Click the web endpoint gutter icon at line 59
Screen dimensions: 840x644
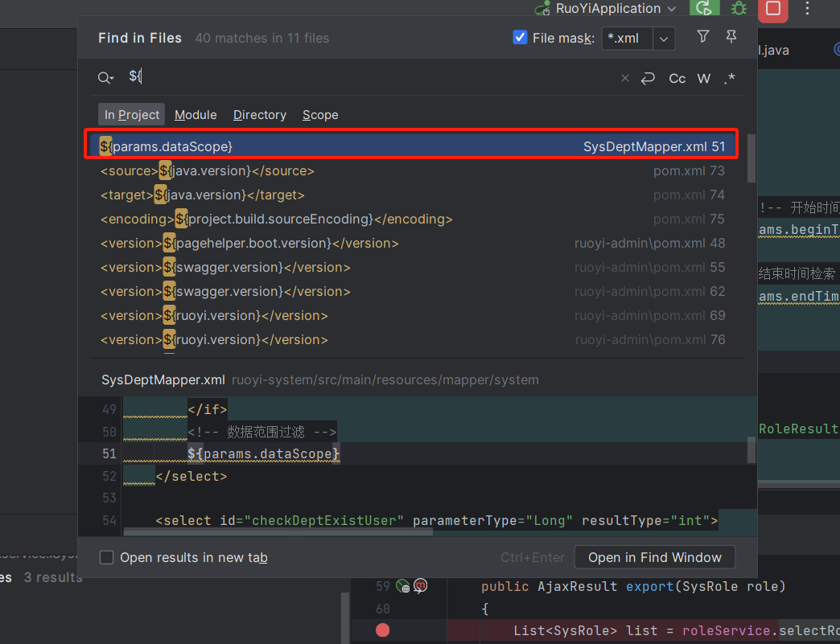pos(403,586)
